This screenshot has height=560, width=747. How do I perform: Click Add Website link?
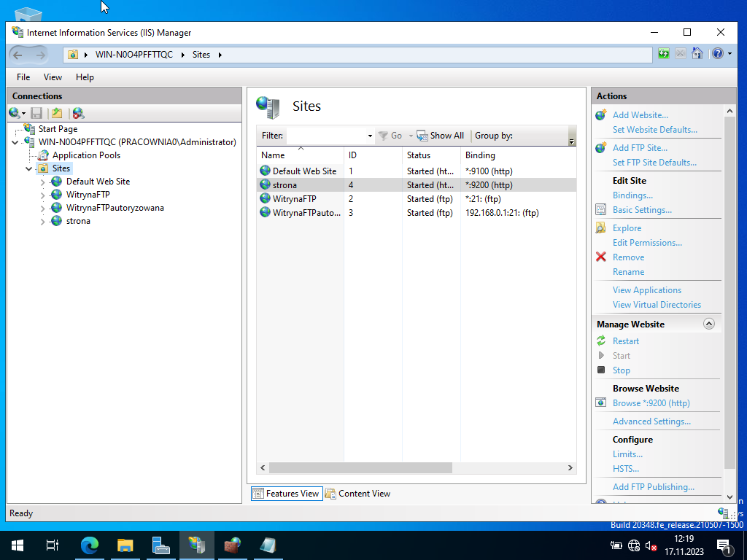tap(640, 114)
